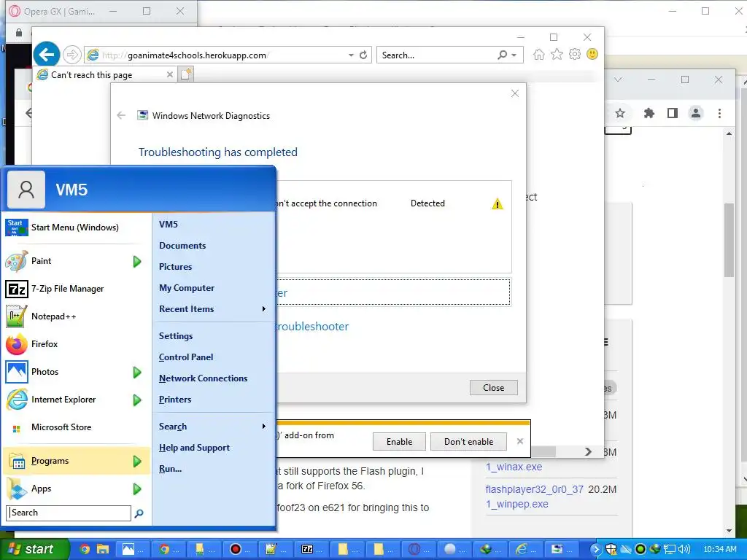Expand Paint submenu arrow
This screenshot has height=560, width=747.
point(137,261)
